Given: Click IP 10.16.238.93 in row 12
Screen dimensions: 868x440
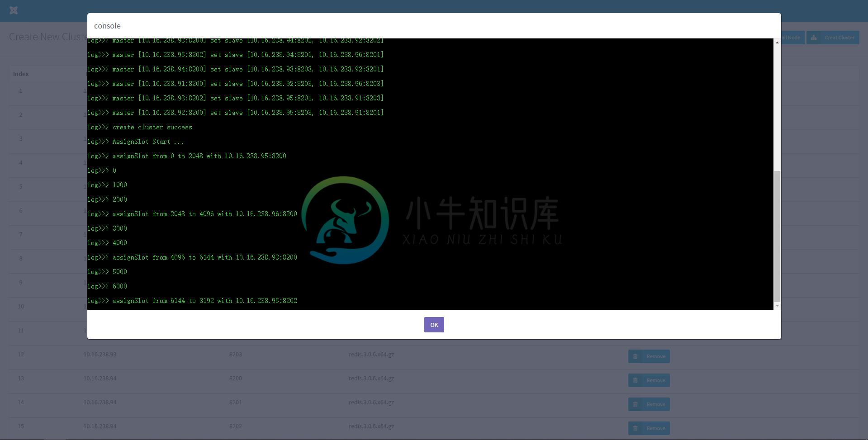Looking at the screenshot, I should (100, 354).
